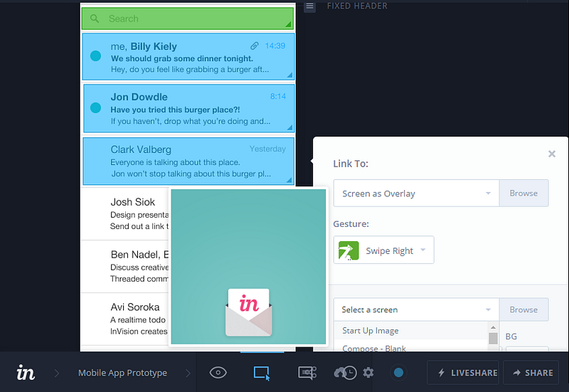Click Browse next to Screen as Overlay

pos(523,194)
